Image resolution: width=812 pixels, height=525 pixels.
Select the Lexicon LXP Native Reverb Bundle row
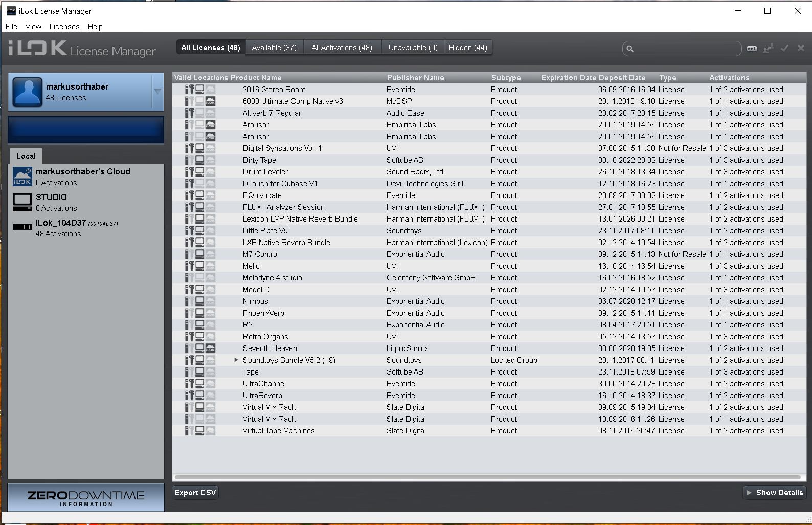489,219
